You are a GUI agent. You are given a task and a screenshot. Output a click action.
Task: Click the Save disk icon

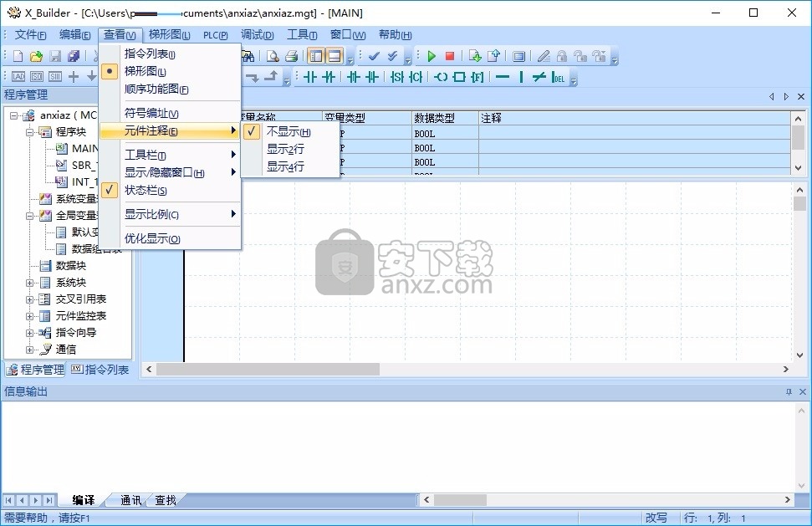click(55, 56)
